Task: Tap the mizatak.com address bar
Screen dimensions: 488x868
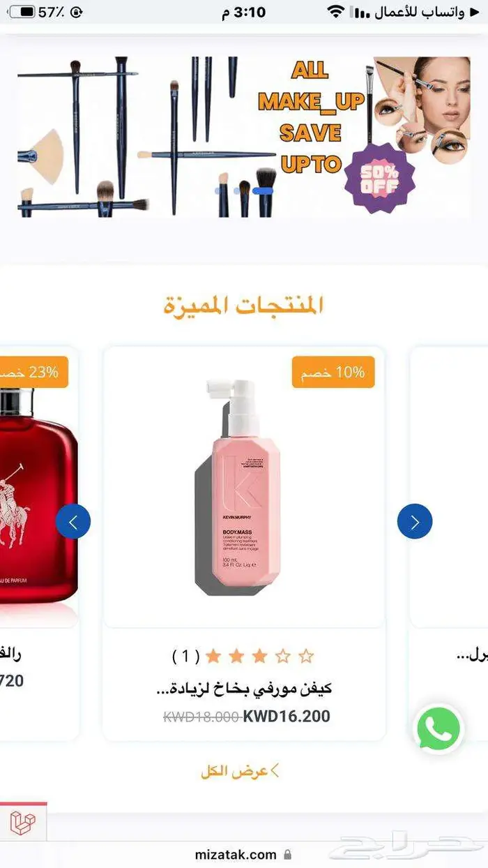Action: coord(244,855)
